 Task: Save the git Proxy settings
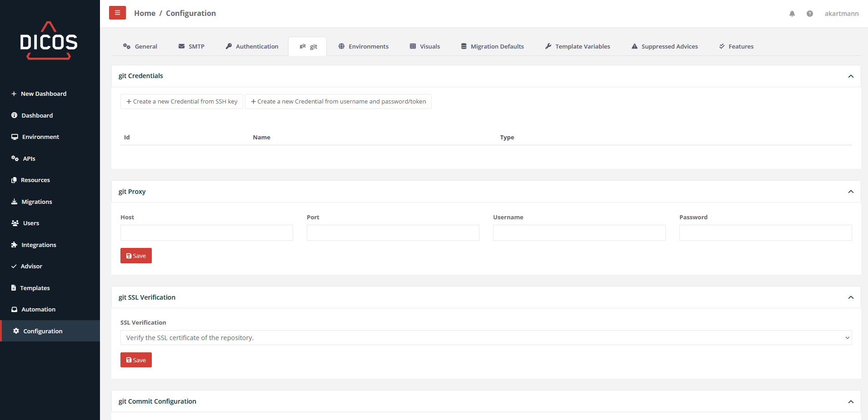[136, 256]
